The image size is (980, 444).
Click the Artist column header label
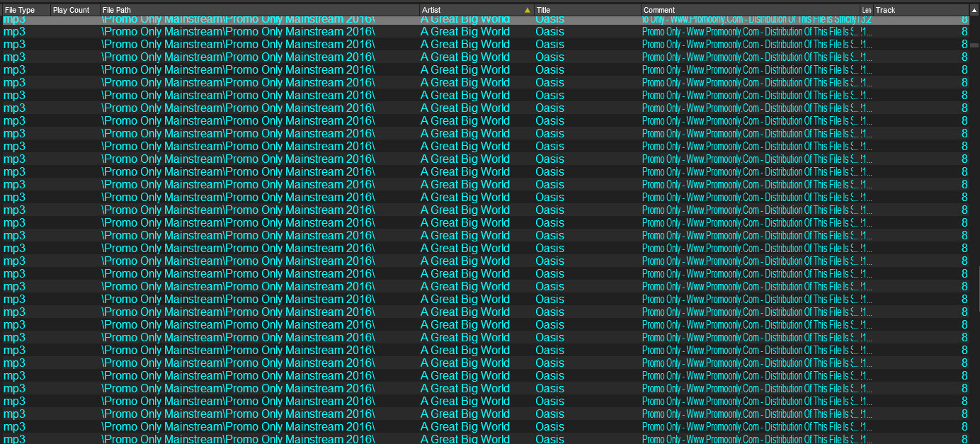[x=431, y=10]
